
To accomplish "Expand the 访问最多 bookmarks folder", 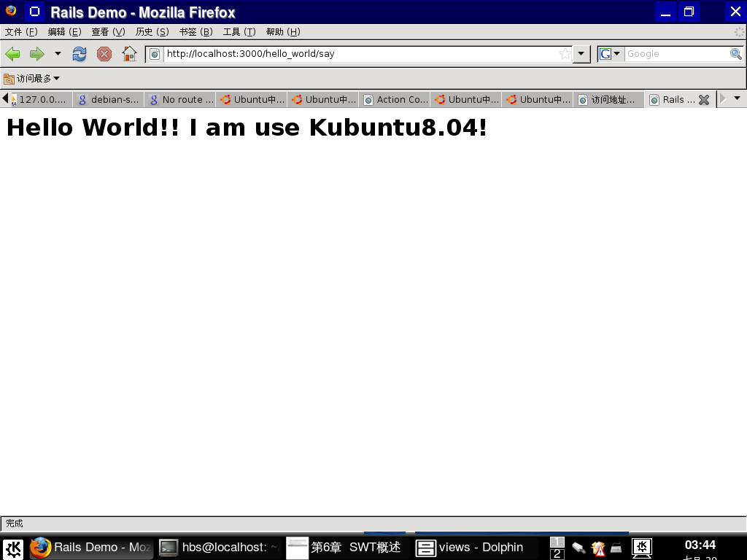I will (x=31, y=79).
